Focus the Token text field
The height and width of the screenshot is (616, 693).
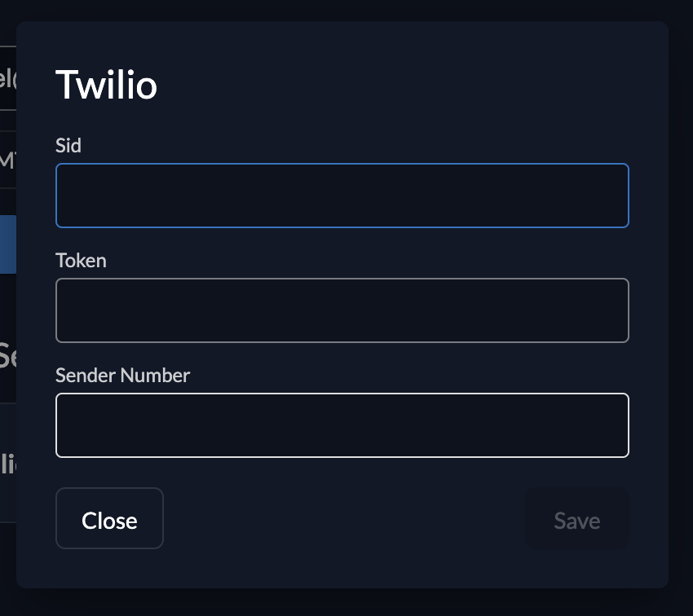[342, 310]
